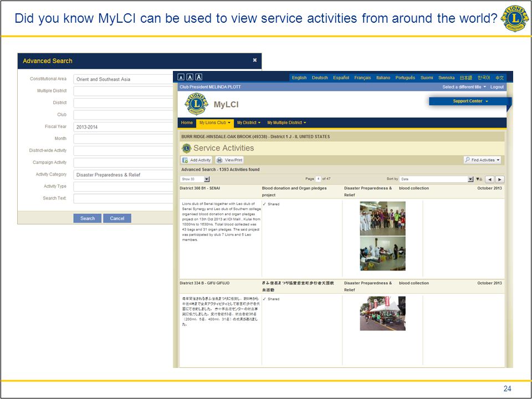Screen dimensions: 532x399
Task: Click the Logout link
Action: click(497, 87)
